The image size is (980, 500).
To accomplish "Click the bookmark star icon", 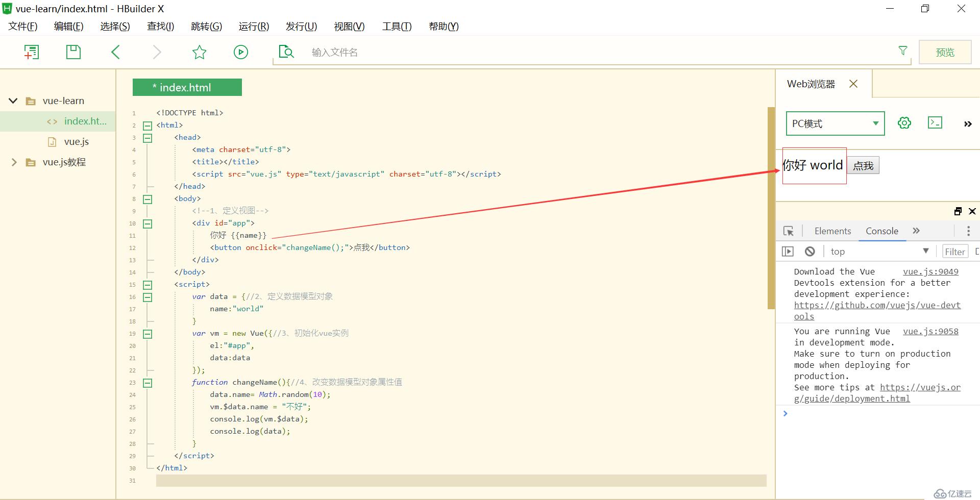I will pyautogui.click(x=199, y=52).
